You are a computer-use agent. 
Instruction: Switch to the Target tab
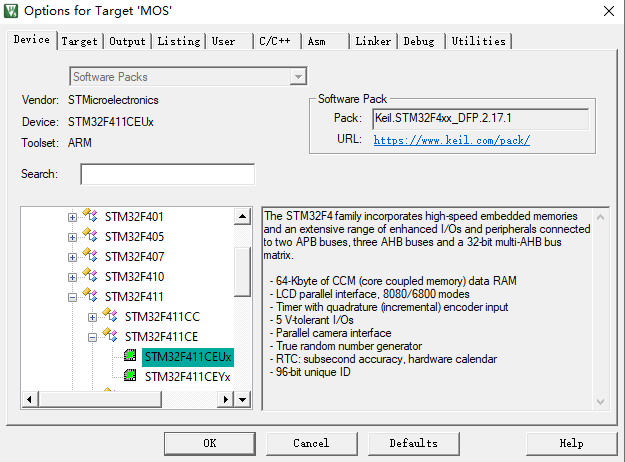click(79, 41)
